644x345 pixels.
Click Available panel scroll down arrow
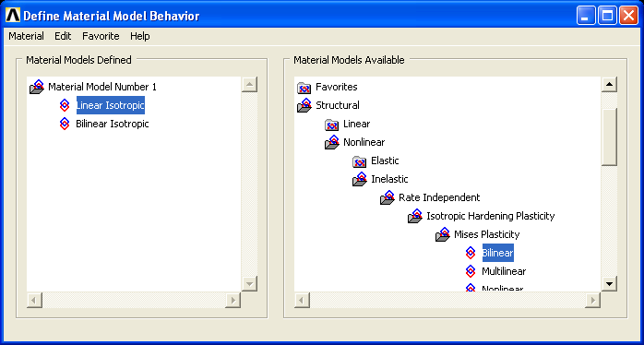[609, 283]
